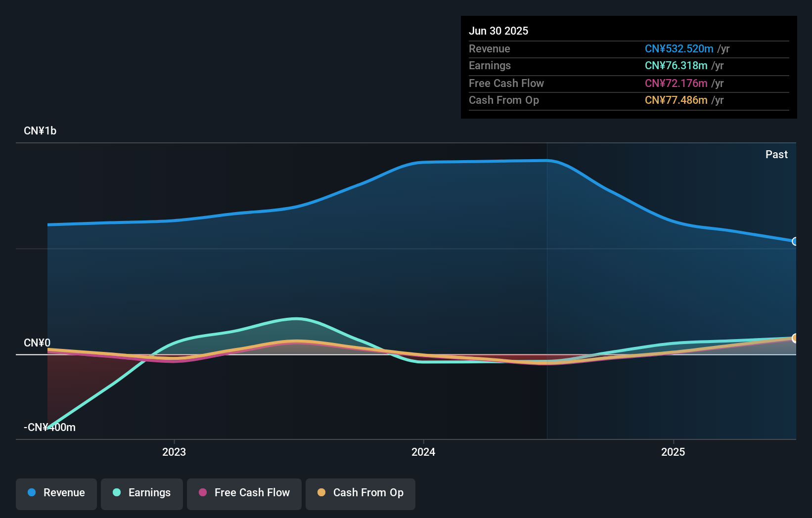Click the CN¥0 axis label
812x518 pixels.
pos(37,343)
